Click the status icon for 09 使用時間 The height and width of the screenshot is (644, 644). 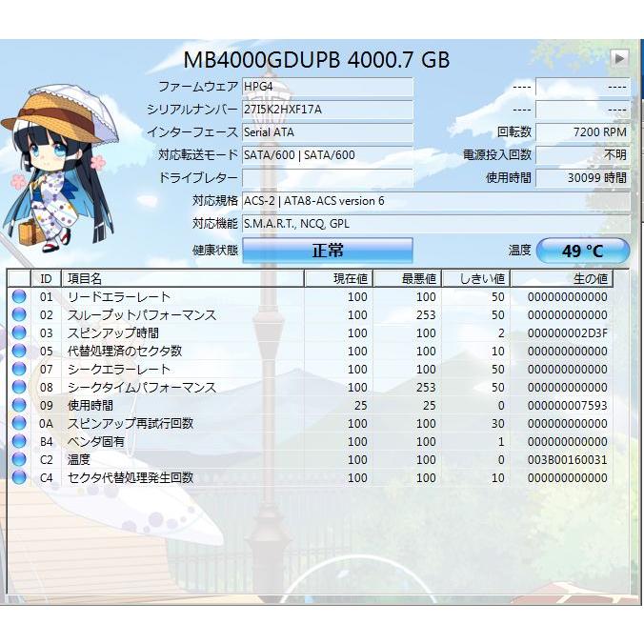(19, 405)
